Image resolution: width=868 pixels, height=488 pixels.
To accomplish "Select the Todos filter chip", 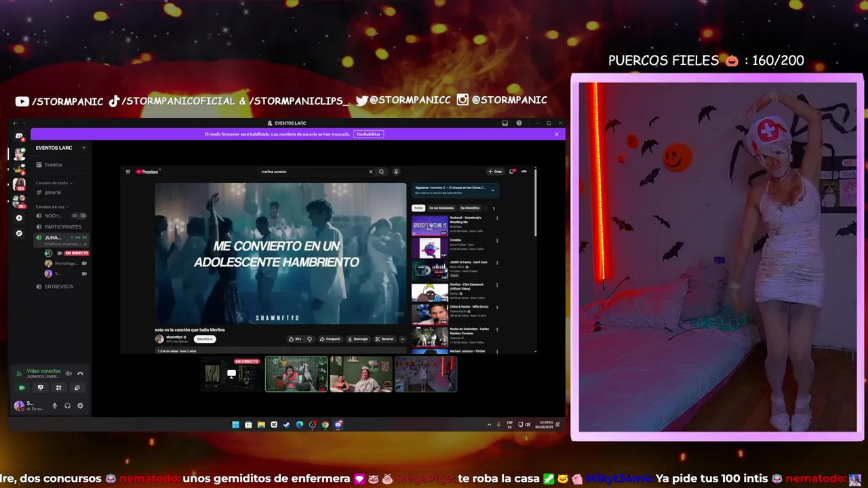I will pos(418,208).
